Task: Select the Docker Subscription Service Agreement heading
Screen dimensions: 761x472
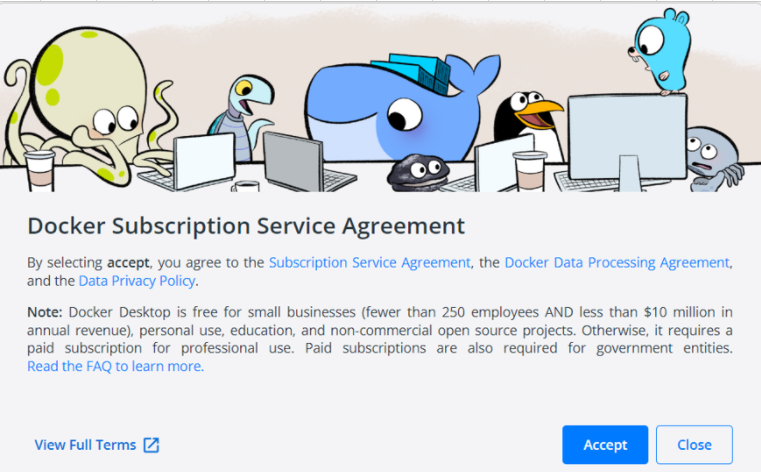Action: pos(246,226)
